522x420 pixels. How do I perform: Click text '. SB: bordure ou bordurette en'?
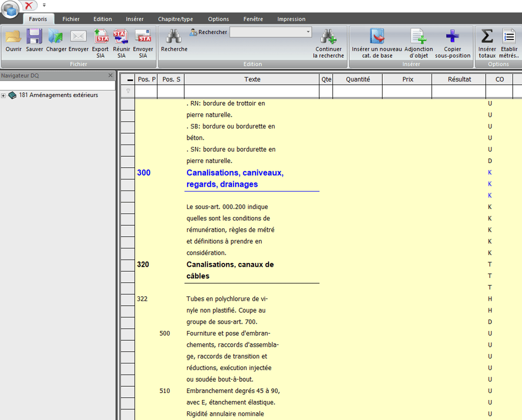coord(231,126)
